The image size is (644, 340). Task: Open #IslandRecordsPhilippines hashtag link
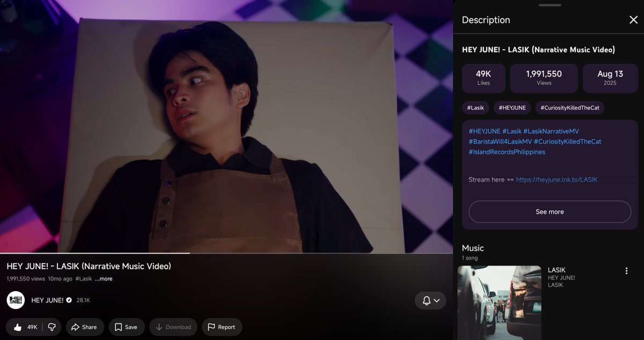coord(507,152)
